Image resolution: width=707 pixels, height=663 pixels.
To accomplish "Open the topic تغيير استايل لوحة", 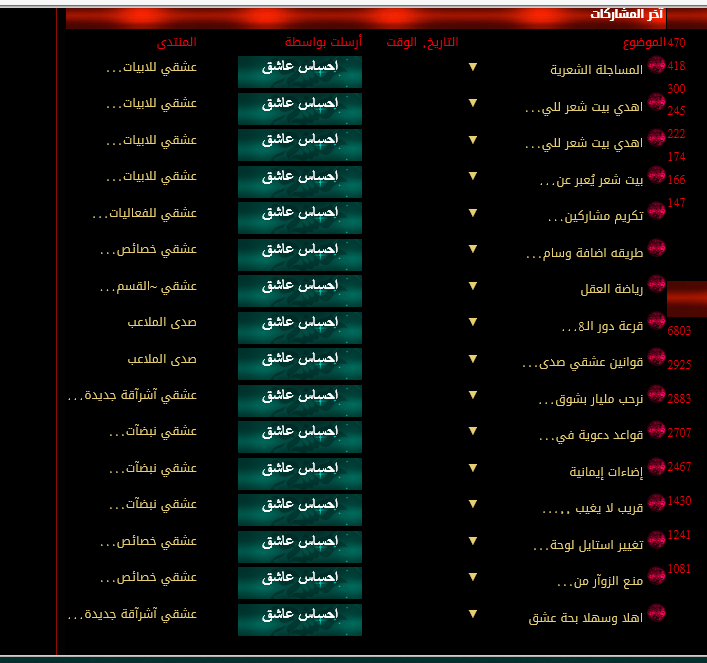I will click(588, 545).
